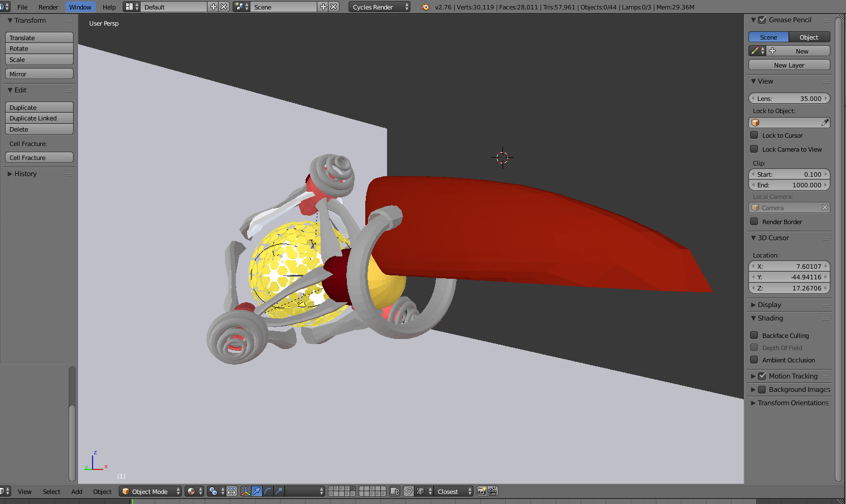Image resolution: width=846 pixels, height=504 pixels.
Task: Toggle the 3D manipulator axes icon
Action: pos(245,491)
